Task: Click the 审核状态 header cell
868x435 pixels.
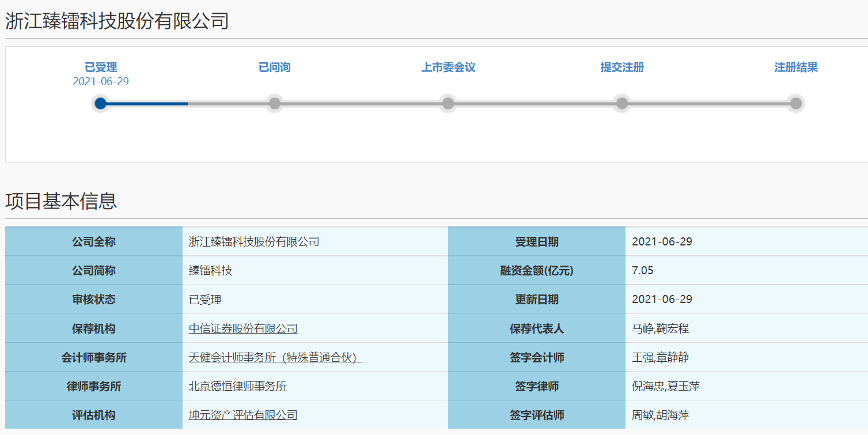Action: [x=94, y=300]
